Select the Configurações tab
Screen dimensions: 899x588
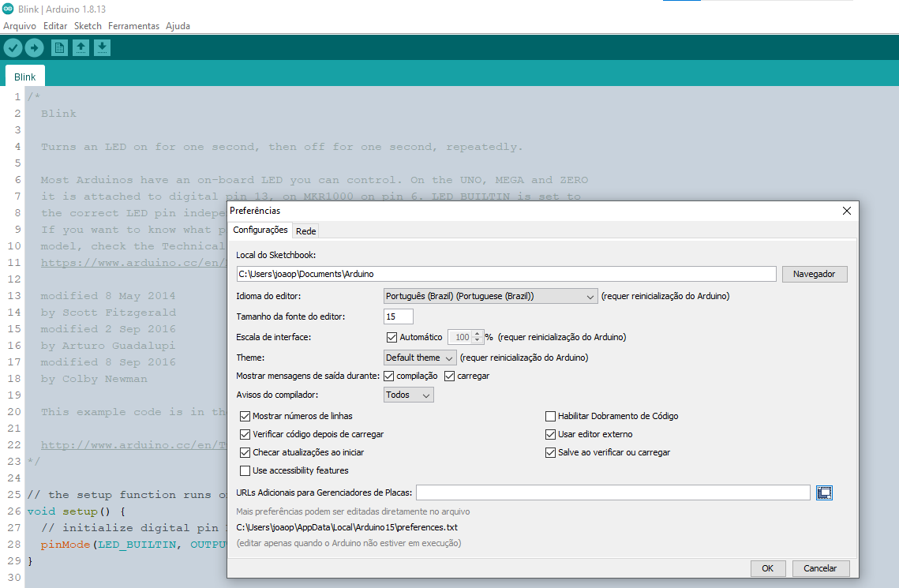click(260, 230)
